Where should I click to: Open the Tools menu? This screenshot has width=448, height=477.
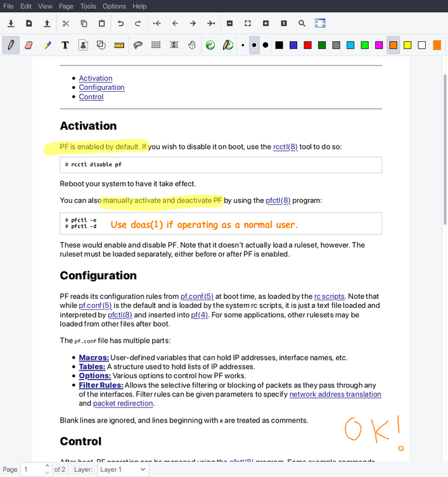coord(88,6)
